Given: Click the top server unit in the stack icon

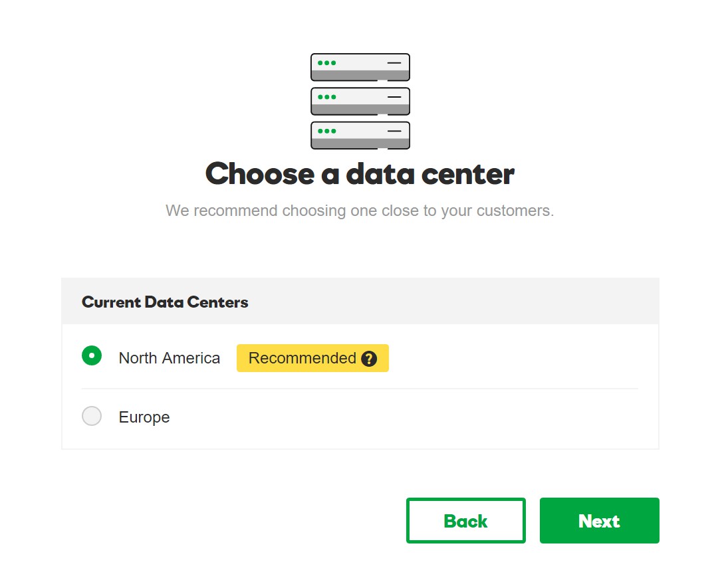Looking at the screenshot, I should click(360, 67).
